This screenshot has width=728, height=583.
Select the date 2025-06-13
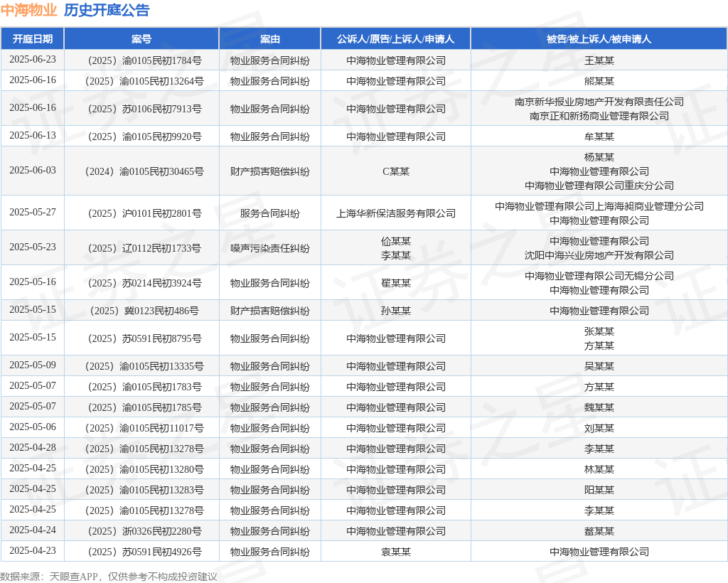[x=33, y=136]
